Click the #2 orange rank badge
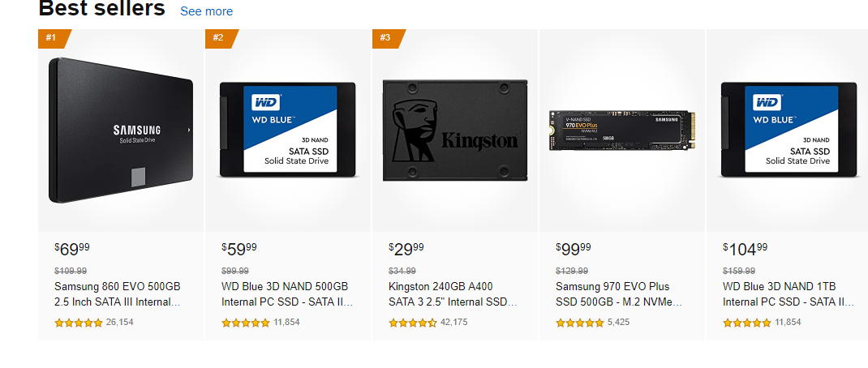 (222, 38)
